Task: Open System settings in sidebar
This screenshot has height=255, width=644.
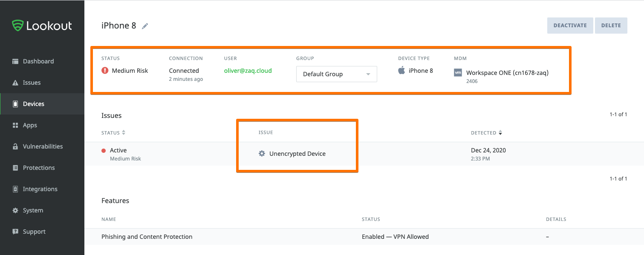Action: 42,210
